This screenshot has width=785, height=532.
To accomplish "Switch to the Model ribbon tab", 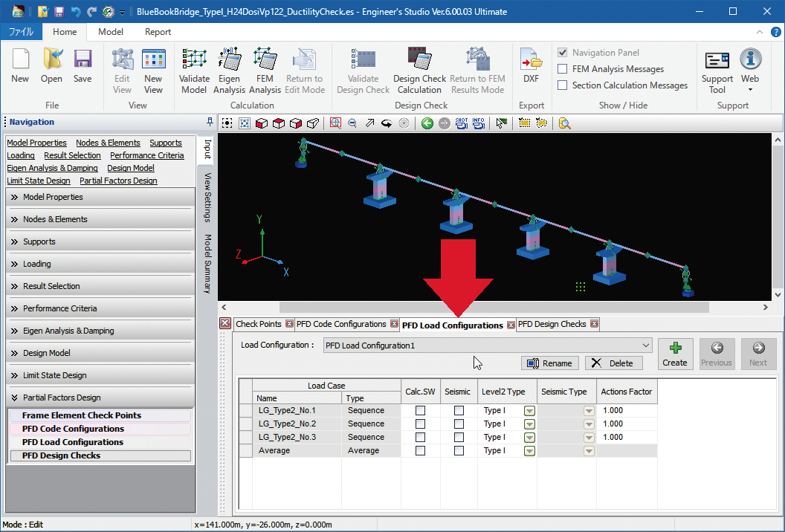I will click(x=111, y=32).
